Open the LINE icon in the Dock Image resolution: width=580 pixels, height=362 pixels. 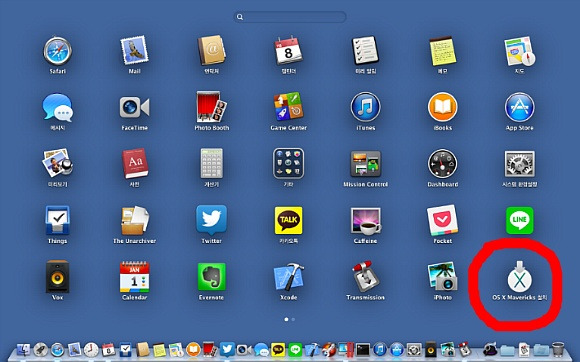click(295, 349)
